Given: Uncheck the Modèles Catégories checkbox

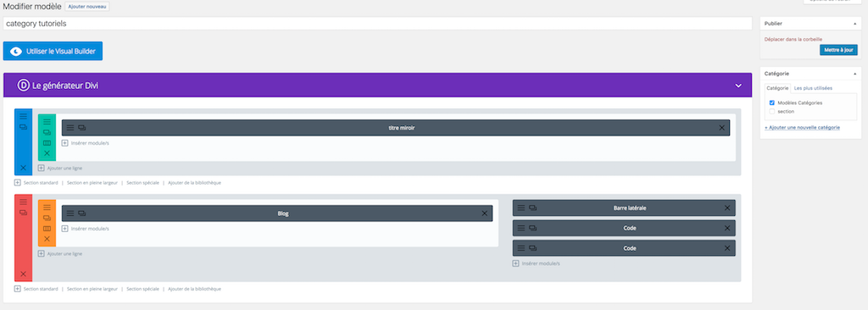Looking at the screenshot, I should point(771,103).
